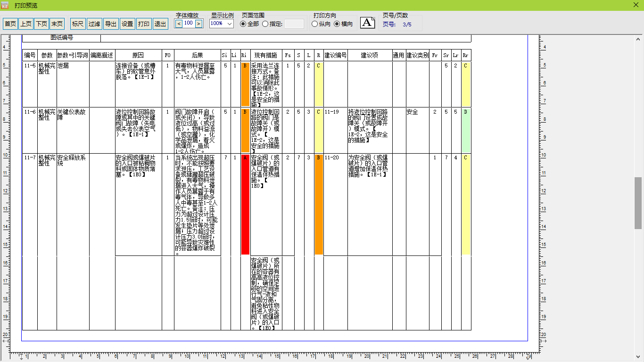Select the 全部 page range radio
The height and width of the screenshot is (362, 644).
click(250, 24)
